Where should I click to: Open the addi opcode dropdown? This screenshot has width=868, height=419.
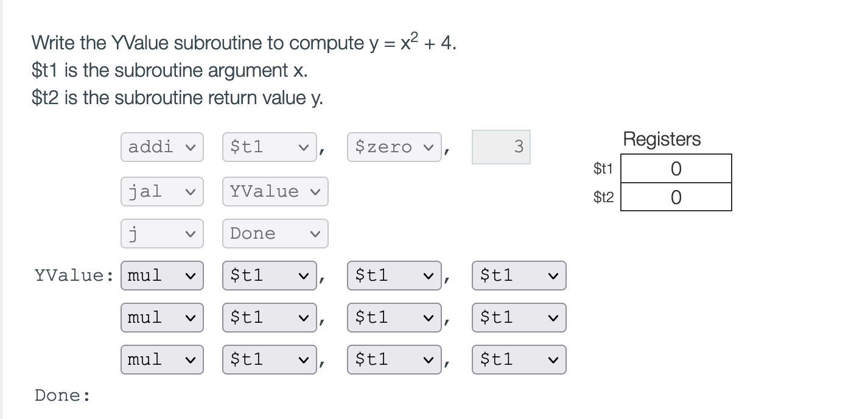[x=162, y=147]
